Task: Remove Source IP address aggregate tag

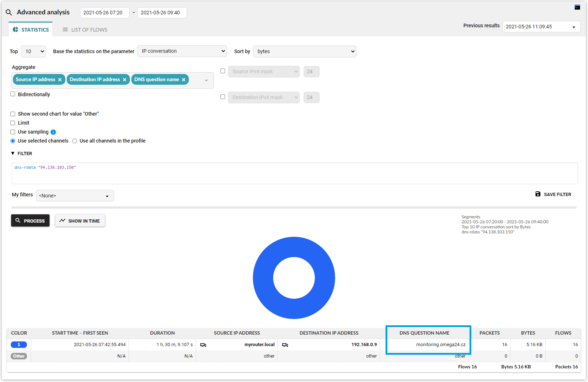Action: (60, 80)
